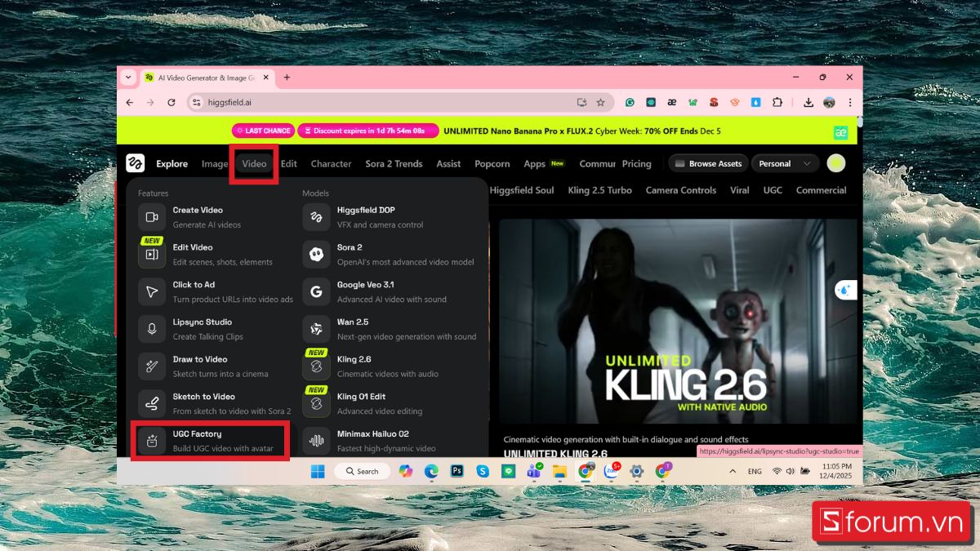Click the Kling 2.6 model icon
This screenshot has width=980, height=551.
(316, 367)
